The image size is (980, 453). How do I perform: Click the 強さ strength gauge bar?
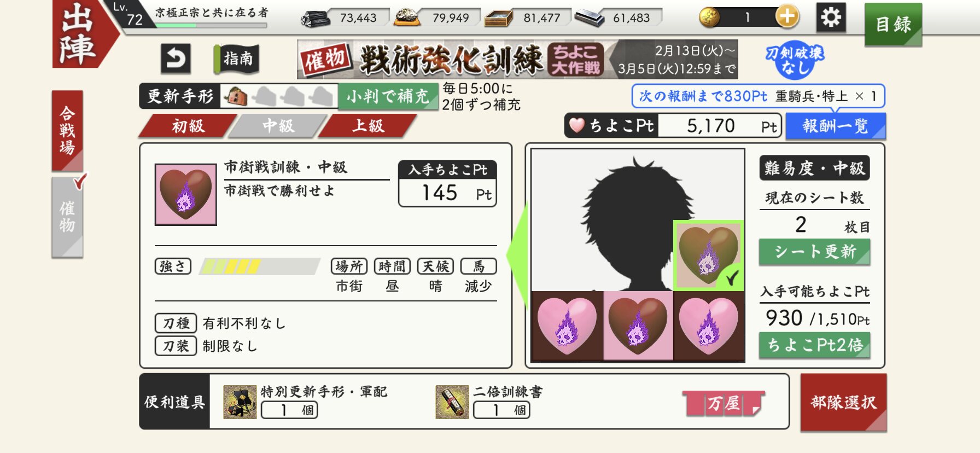(260, 266)
